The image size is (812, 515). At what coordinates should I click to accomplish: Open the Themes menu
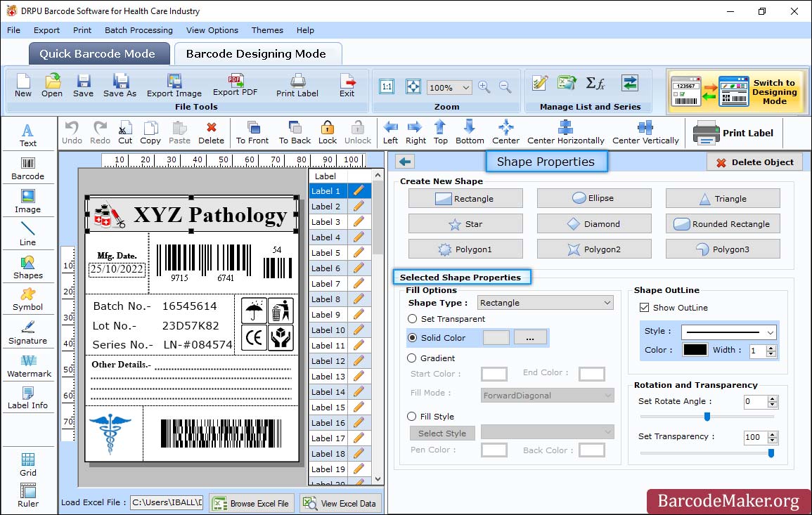pyautogui.click(x=267, y=30)
